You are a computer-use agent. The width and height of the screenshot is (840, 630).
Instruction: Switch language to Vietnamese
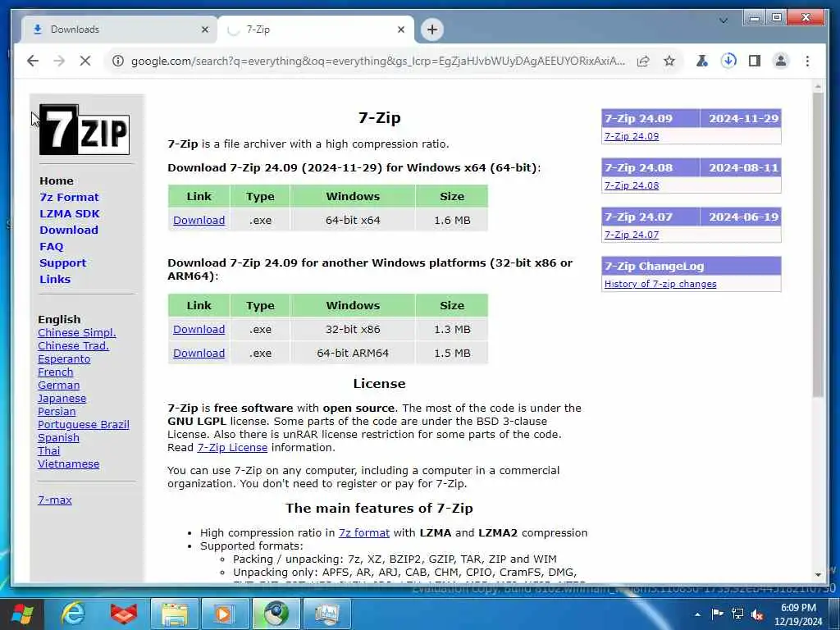tap(68, 464)
